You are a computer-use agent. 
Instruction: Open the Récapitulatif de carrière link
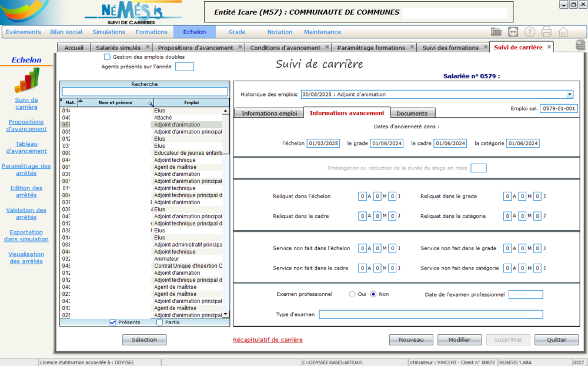tap(268, 340)
